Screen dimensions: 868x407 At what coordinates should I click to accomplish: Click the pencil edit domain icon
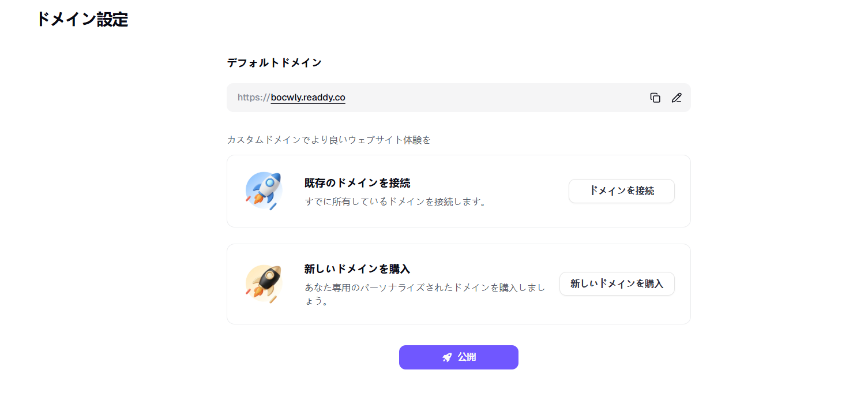677,98
